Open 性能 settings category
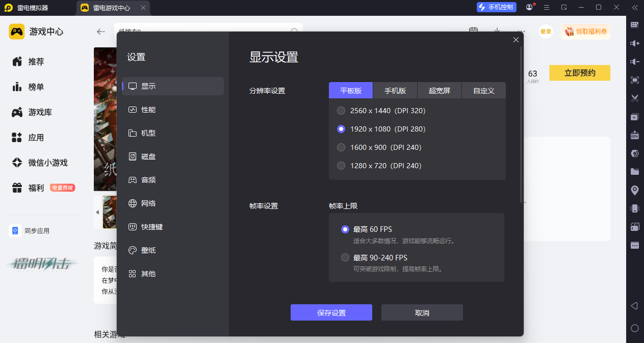Screen dimensions: 644x343 [x=173, y=110]
